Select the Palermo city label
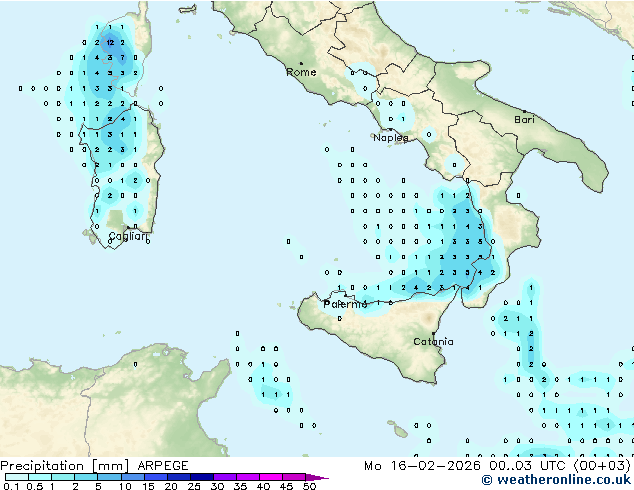The image size is (634, 490). pyautogui.click(x=345, y=304)
